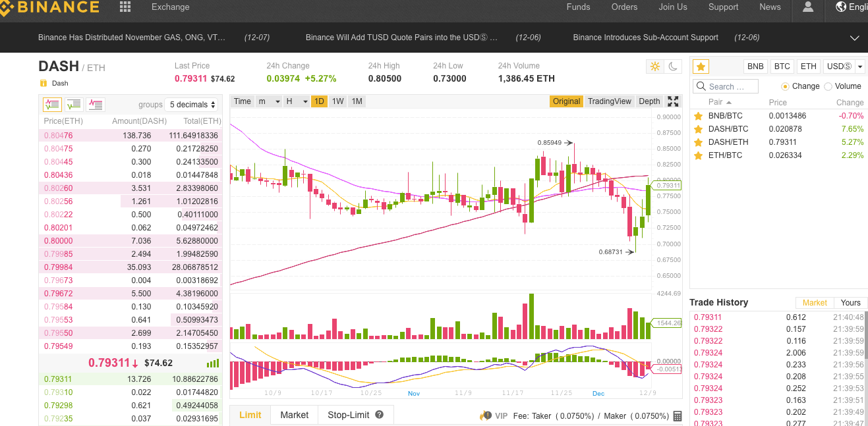Switch to light theme via the sun icon
The image size is (868, 426).
click(654, 67)
